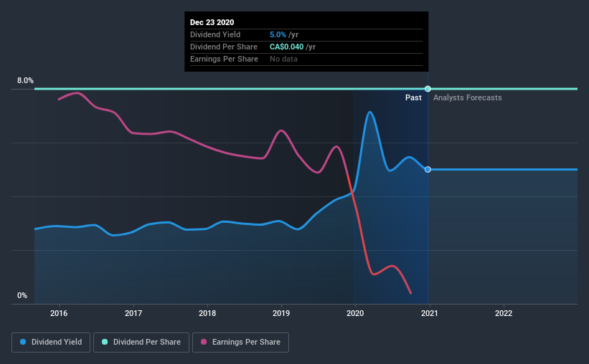Click the 'CA$0.040' dividend per share value
589x364 pixels.
pos(287,47)
